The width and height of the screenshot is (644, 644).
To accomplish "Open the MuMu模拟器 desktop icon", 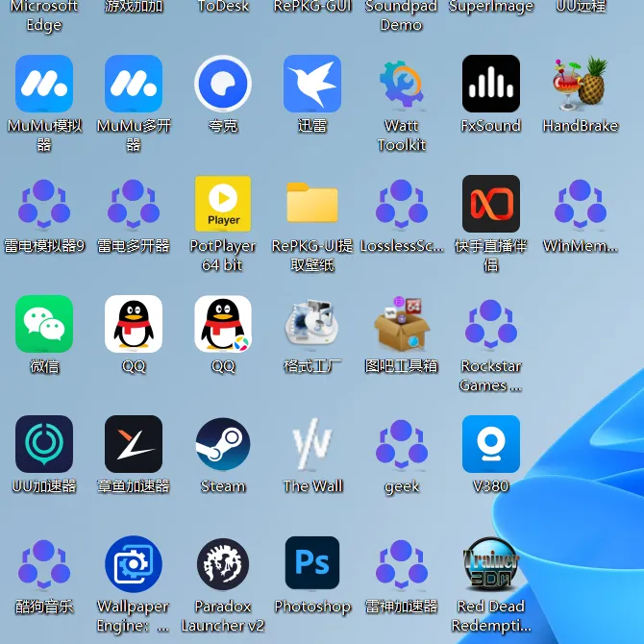I will pyautogui.click(x=44, y=84).
